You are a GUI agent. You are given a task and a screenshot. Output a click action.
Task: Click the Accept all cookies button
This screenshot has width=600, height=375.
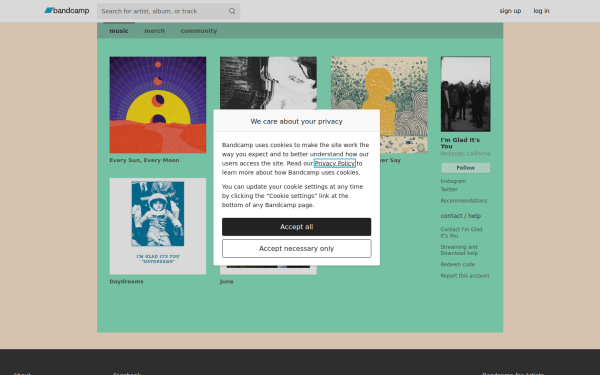point(297,227)
